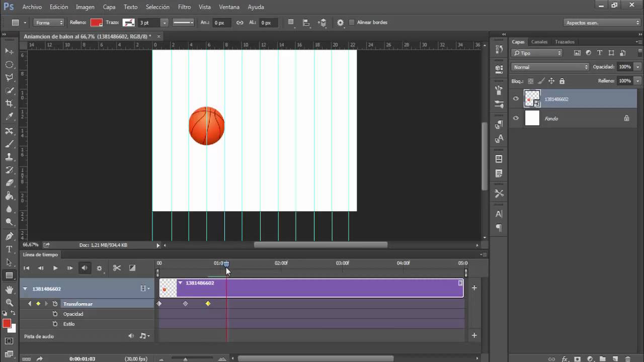Filter layers by adjustment icon
The width and height of the screenshot is (644, 362).
point(588,53)
